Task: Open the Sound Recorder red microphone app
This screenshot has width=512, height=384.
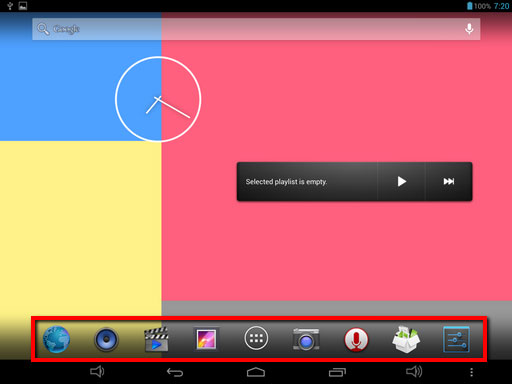Action: click(356, 340)
